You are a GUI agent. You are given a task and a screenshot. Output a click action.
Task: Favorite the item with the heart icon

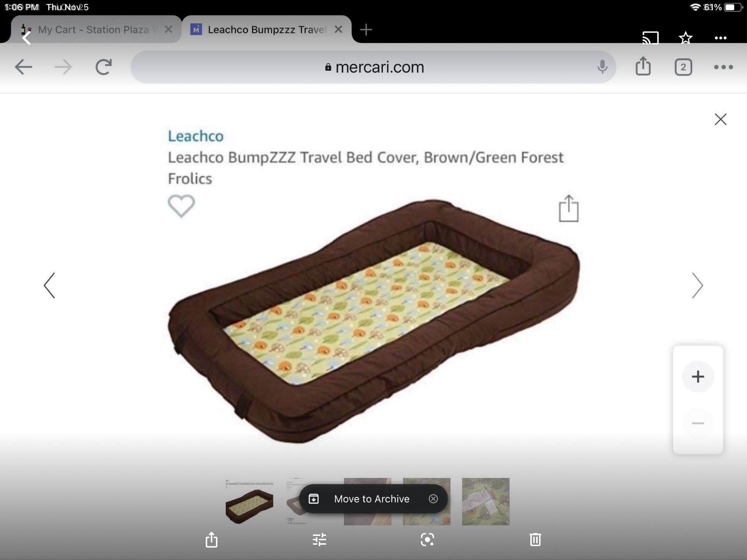(181, 206)
